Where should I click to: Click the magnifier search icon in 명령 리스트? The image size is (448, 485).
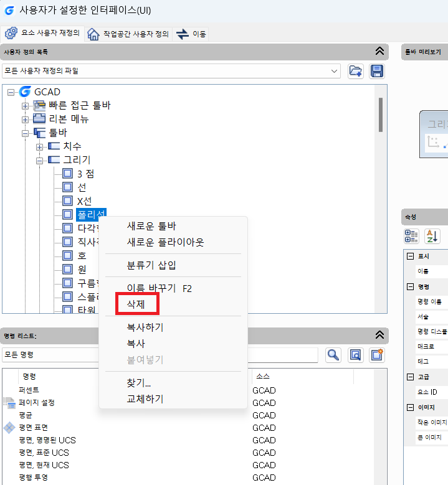(x=334, y=355)
